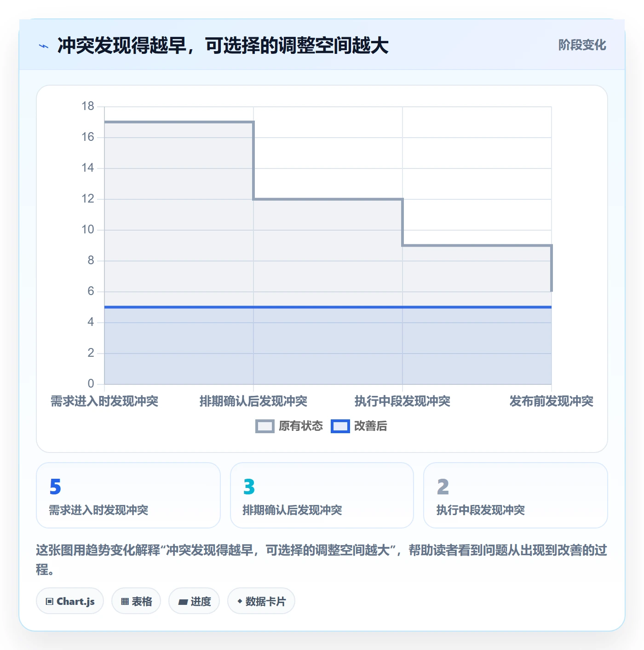644x650 pixels.
Task: Click the bar icon in 进度 tag
Action: click(183, 602)
